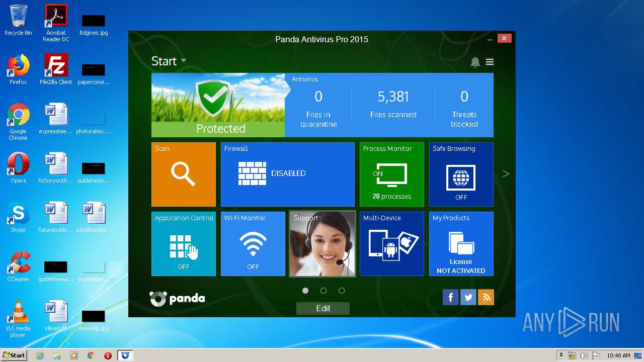The image size is (644, 362).
Task: Open Panda Twitter page icon
Action: 468,297
